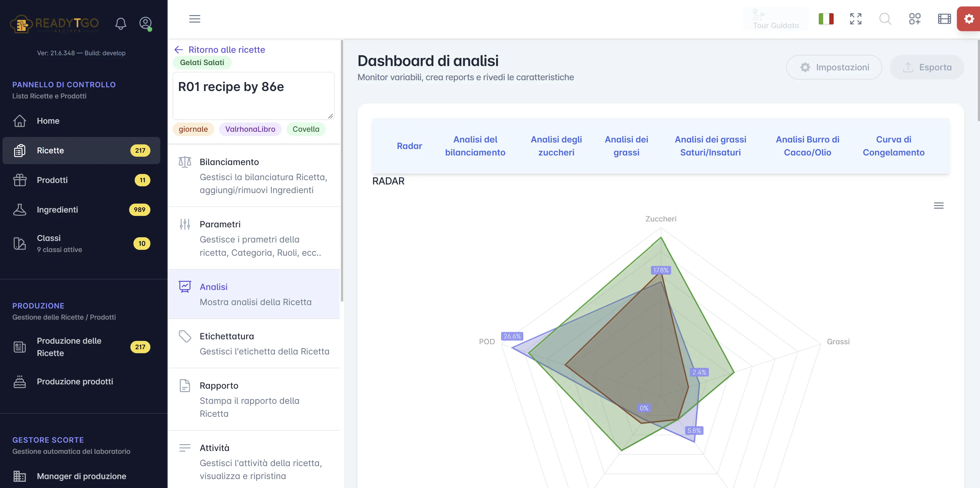
Task: Open the Attività section
Action: pyautogui.click(x=254, y=459)
